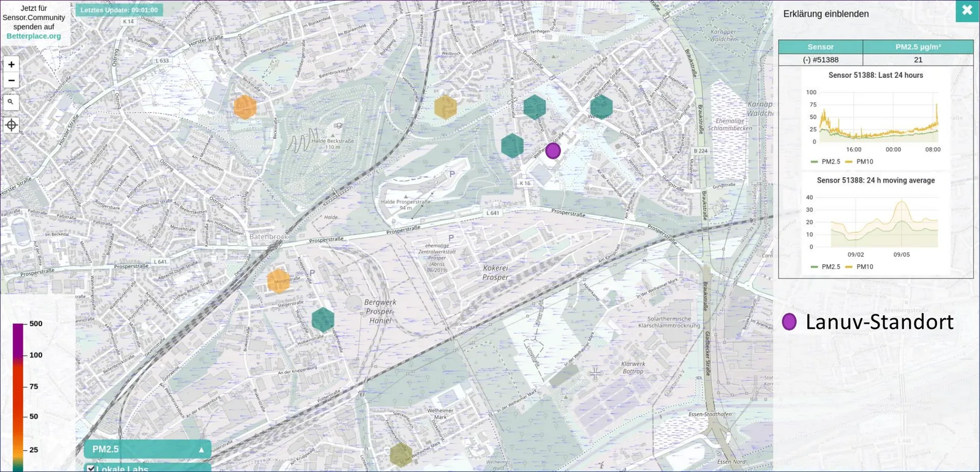The width and height of the screenshot is (980, 472).
Task: Click the Lanuv-Standort legend label
Action: [x=880, y=322]
